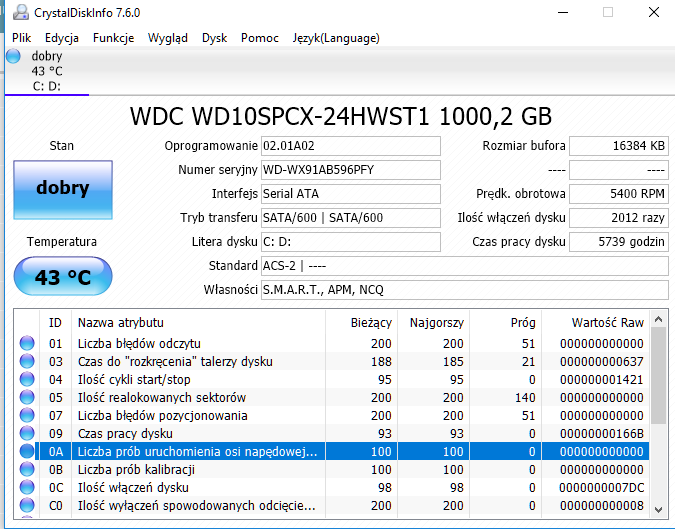Open the Funkcje menu

click(x=113, y=38)
